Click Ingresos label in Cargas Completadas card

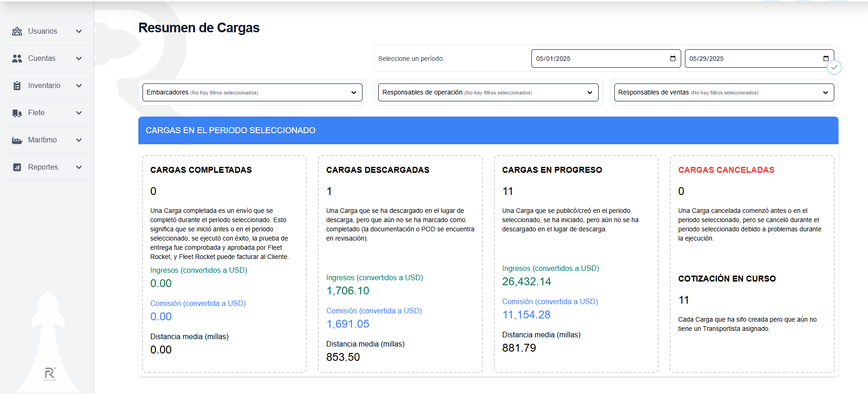[199, 270]
